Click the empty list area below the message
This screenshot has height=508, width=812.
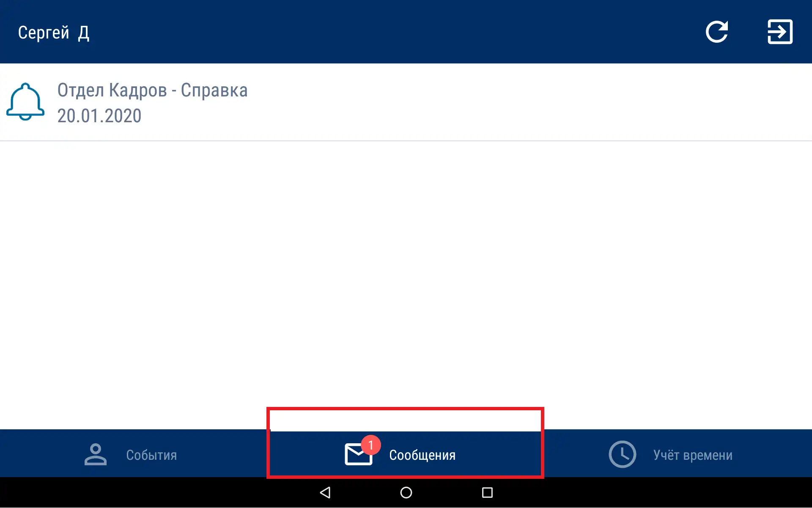point(406,275)
